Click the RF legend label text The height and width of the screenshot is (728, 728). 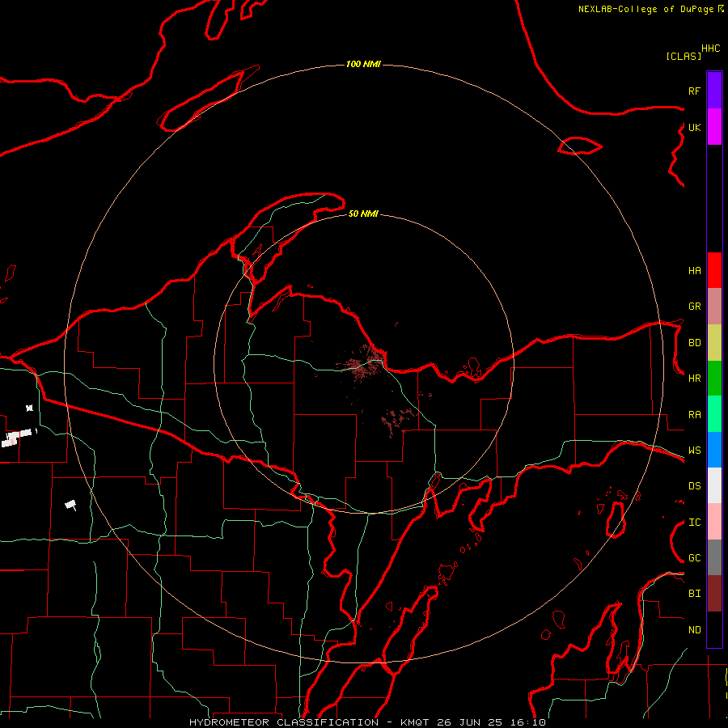(x=694, y=91)
